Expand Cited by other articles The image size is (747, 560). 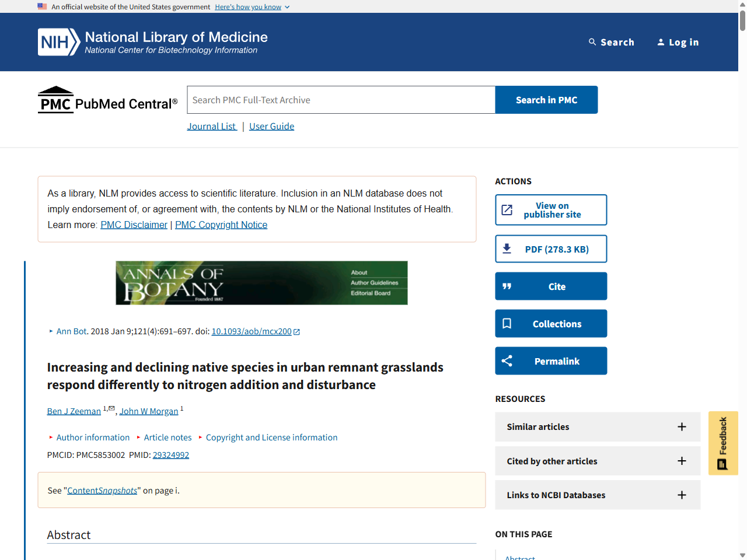pyautogui.click(x=682, y=461)
